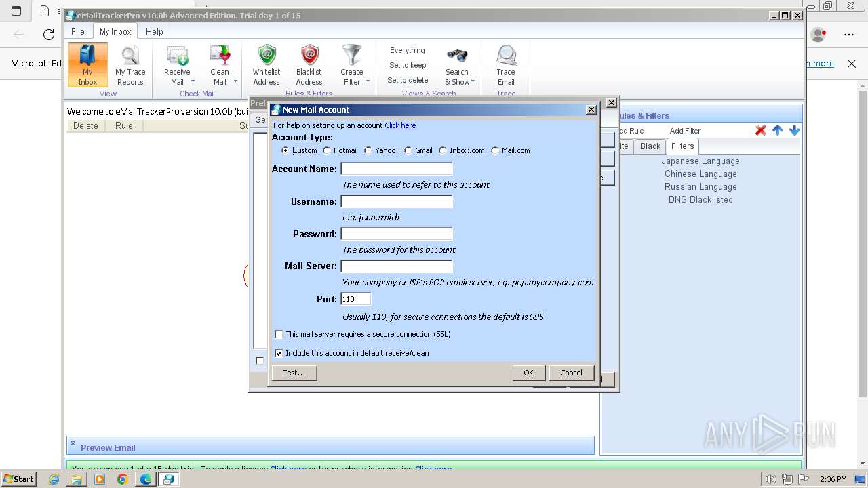Viewport: 868px width, 488px height.
Task: Focus the Account Name field
Action: click(397, 169)
